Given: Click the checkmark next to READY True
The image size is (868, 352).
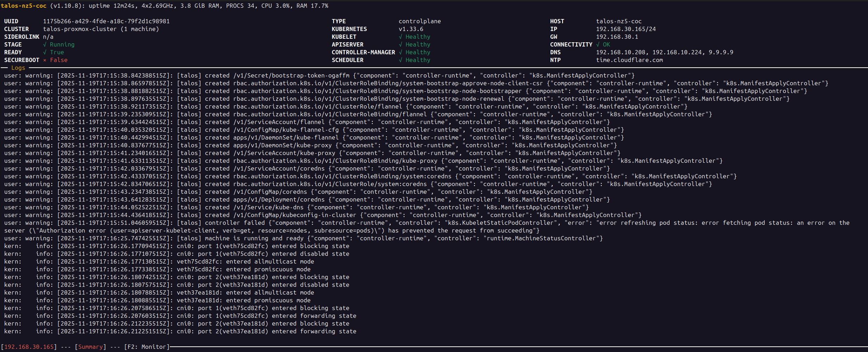Looking at the screenshot, I should (45, 52).
